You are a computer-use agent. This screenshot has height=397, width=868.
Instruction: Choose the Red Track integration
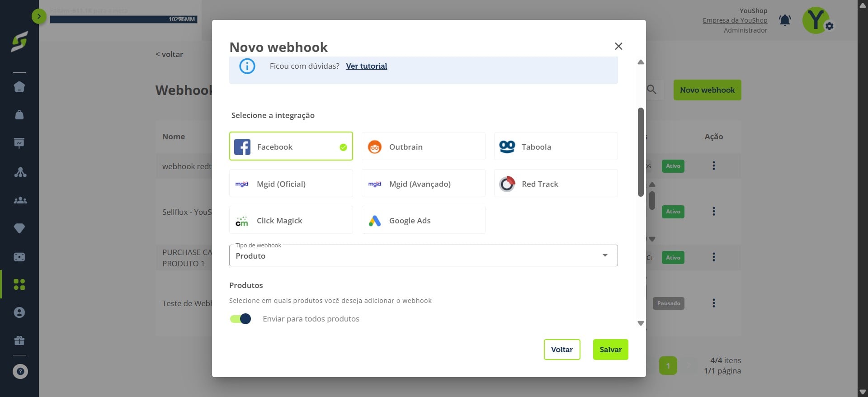point(556,183)
